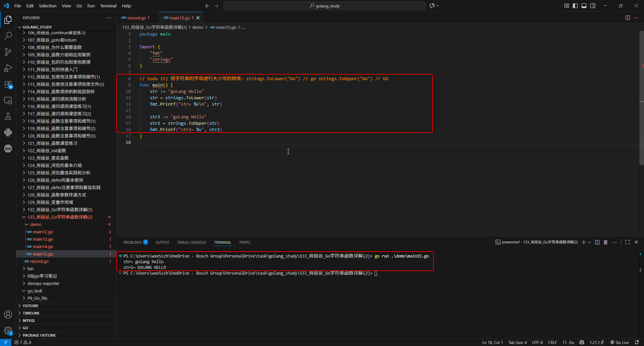Image resolution: width=644 pixels, height=346 pixels.
Task: Create a new terminal with plus icon
Action: click(584, 242)
